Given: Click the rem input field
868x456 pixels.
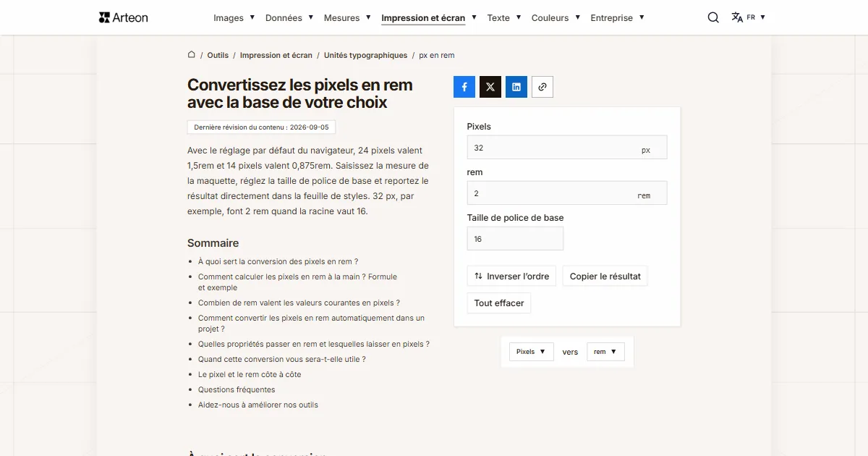Looking at the screenshot, I should pyautogui.click(x=567, y=193).
